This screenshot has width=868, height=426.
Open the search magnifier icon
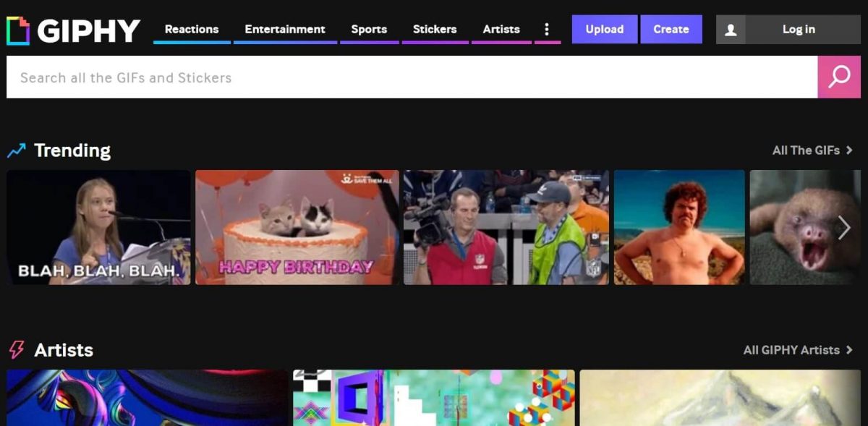[838, 77]
